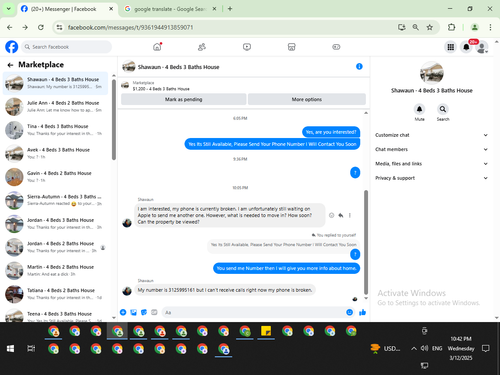Image resolution: width=500 pixels, height=375 pixels.
Task: Open Sierra-Autumn conversation
Action: pos(55,200)
